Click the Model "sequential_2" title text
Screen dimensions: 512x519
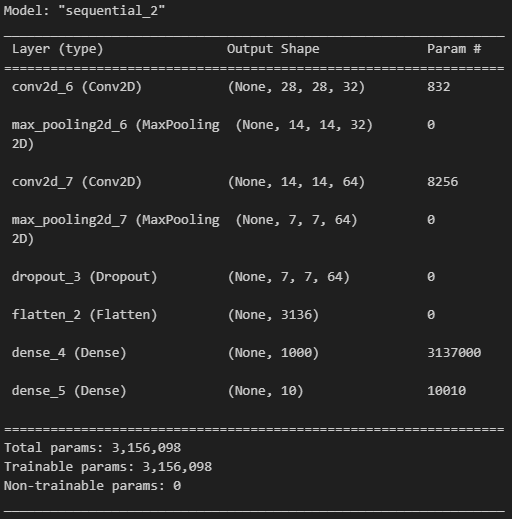(84, 11)
